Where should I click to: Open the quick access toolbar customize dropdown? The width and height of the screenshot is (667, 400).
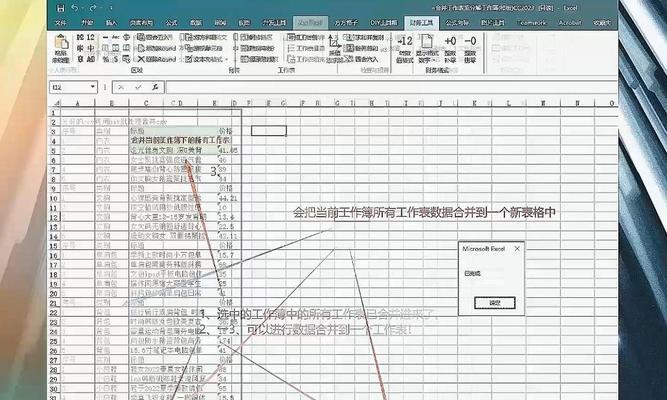tap(111, 8)
